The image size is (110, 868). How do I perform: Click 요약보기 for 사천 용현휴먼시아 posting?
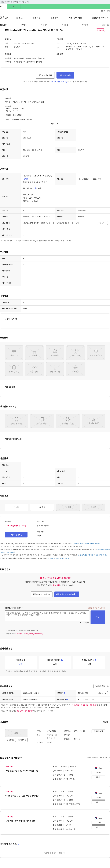coord(98,773)
